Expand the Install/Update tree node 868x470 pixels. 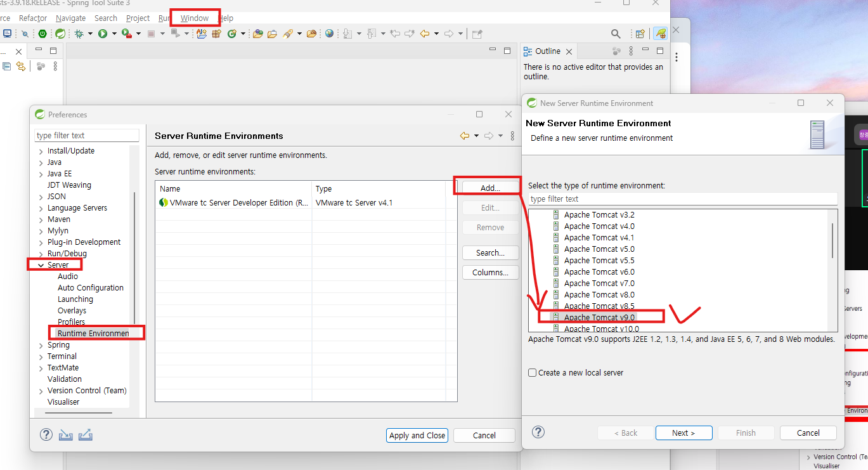[41, 151]
